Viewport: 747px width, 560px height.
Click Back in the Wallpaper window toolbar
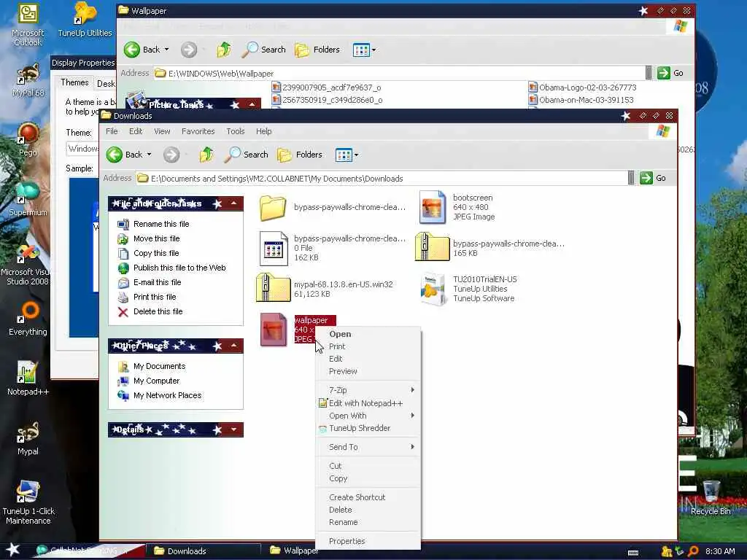coord(142,50)
